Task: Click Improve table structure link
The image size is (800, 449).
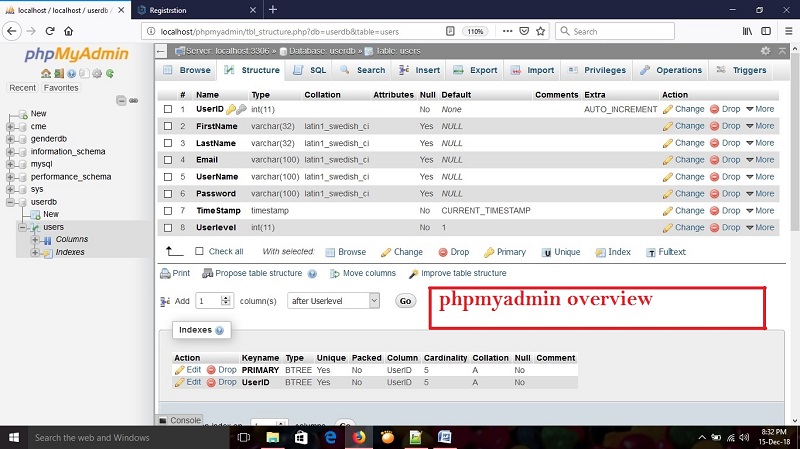Action: (458, 273)
